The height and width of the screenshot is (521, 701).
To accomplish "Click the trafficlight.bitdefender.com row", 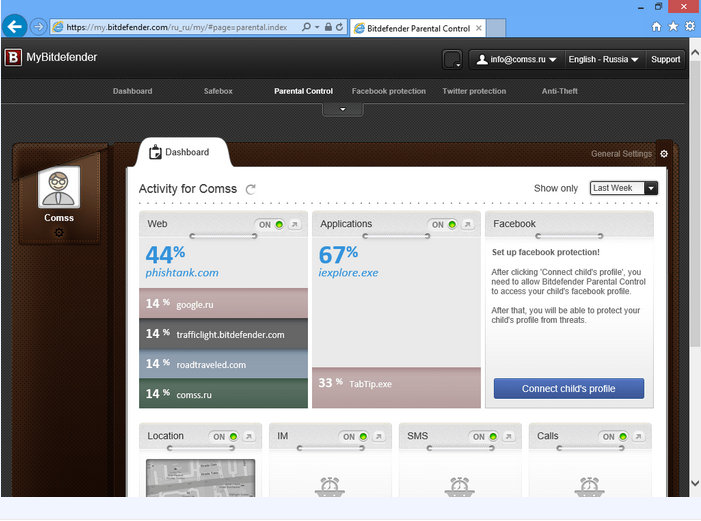I will [x=224, y=334].
